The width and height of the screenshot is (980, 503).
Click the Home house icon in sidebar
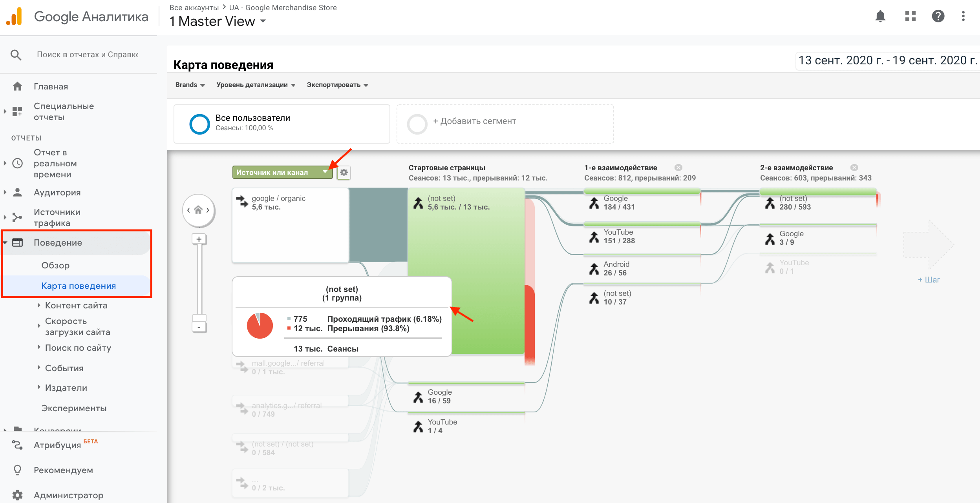point(17,86)
